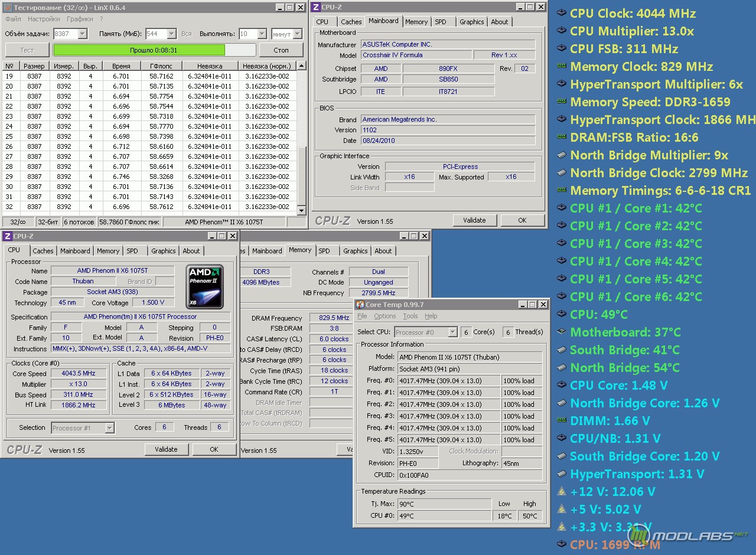
Task: Click the icon beside Motherboard 37°C reading
Action: pyautogui.click(x=562, y=332)
